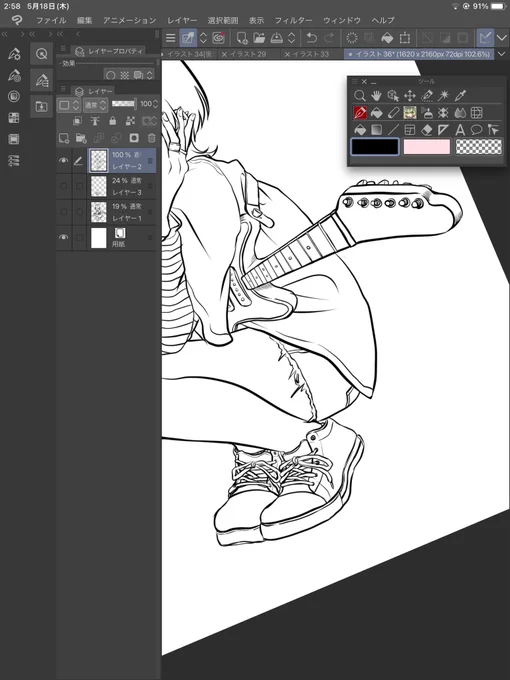Viewport: 510px width, 680px height.
Task: Open the canvas tab list chevron
Action: (502, 54)
